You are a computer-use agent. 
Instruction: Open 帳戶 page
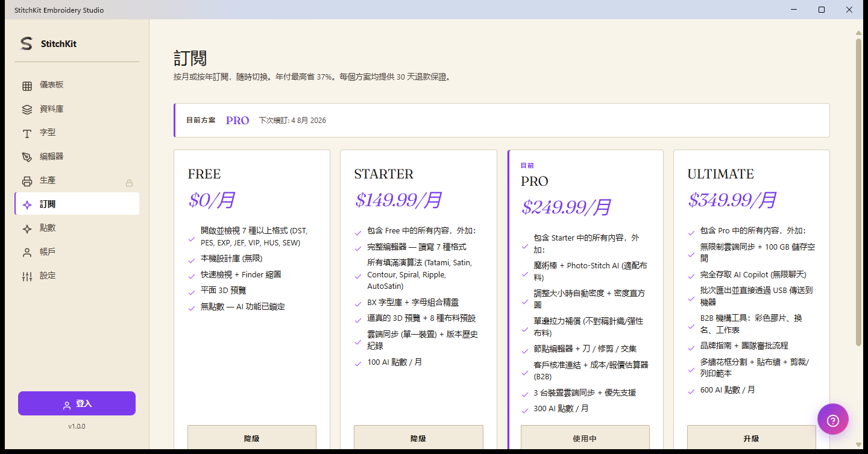(x=77, y=252)
